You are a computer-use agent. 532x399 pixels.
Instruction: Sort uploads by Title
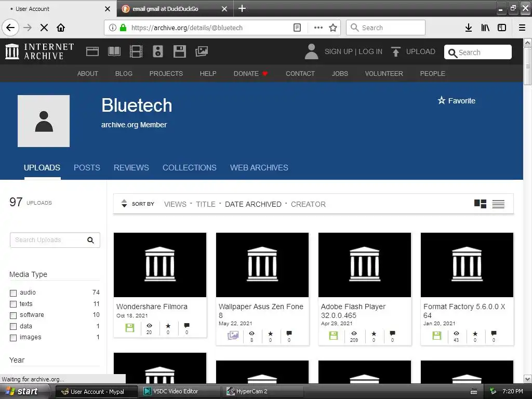click(x=206, y=204)
